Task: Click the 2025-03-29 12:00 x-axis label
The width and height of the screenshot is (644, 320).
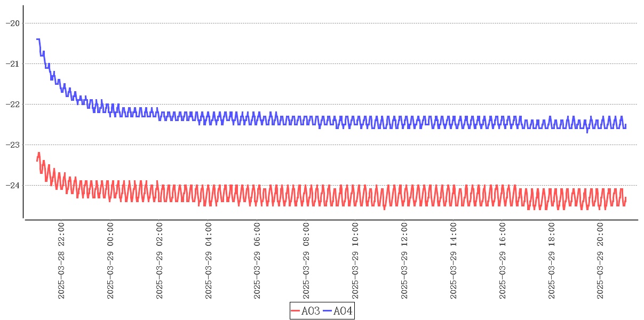Action: (404, 261)
